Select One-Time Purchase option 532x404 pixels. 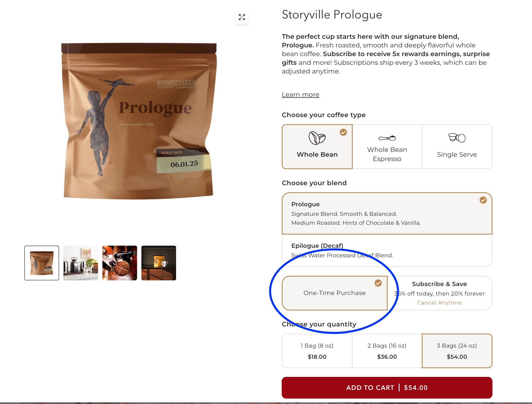click(x=335, y=293)
